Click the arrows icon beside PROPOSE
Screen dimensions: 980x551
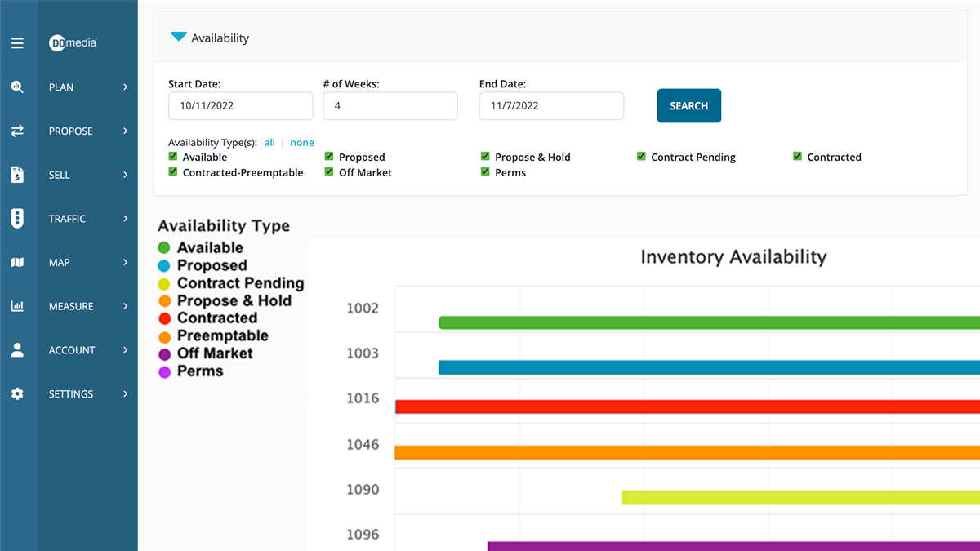pos(18,131)
